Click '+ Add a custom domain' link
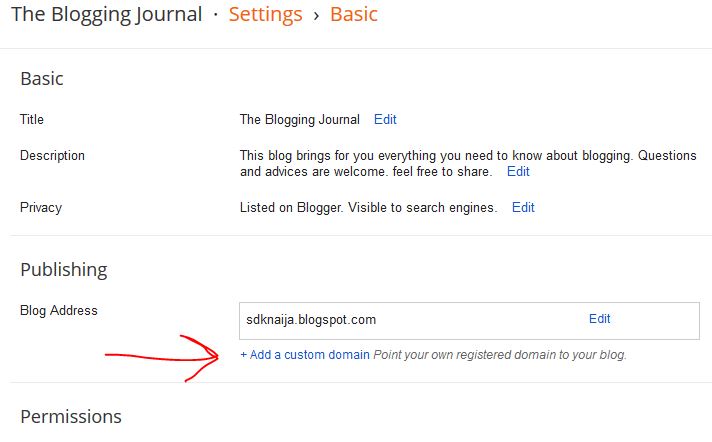 (305, 354)
